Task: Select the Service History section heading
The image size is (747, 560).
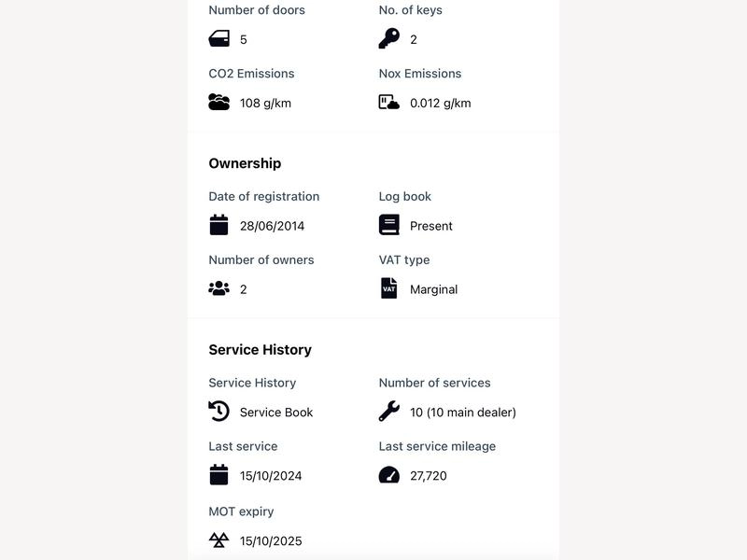Action: (x=261, y=349)
